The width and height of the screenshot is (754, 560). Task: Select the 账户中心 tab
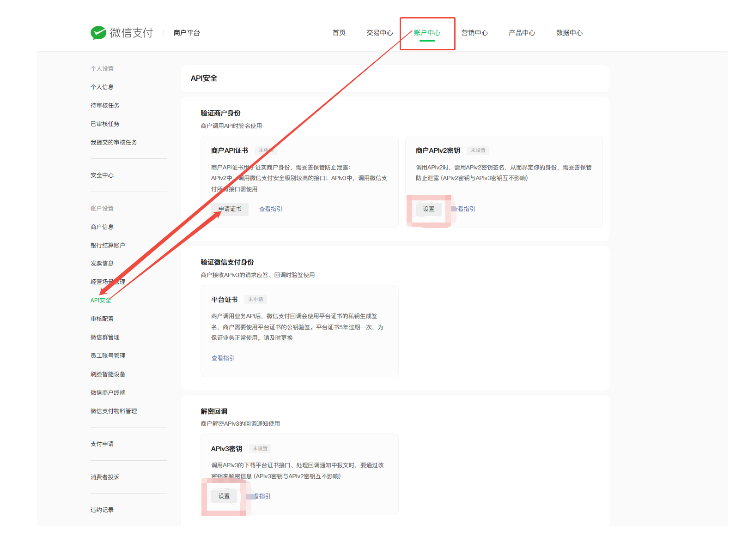(x=427, y=33)
